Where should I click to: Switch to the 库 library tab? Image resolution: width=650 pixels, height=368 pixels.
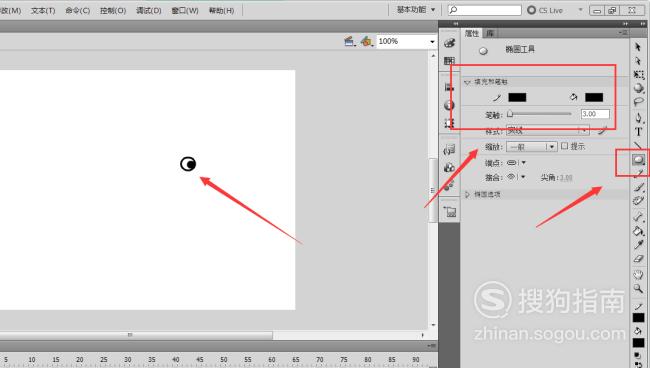490,33
